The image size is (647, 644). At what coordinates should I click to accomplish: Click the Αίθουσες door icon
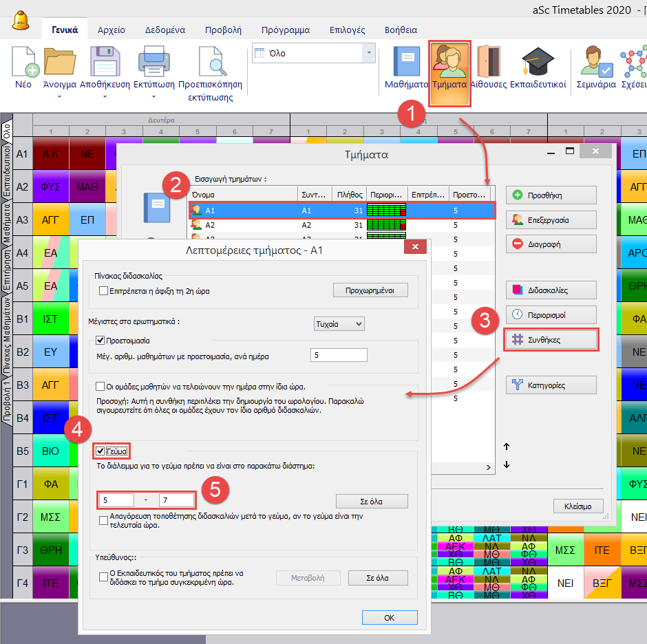click(488, 62)
